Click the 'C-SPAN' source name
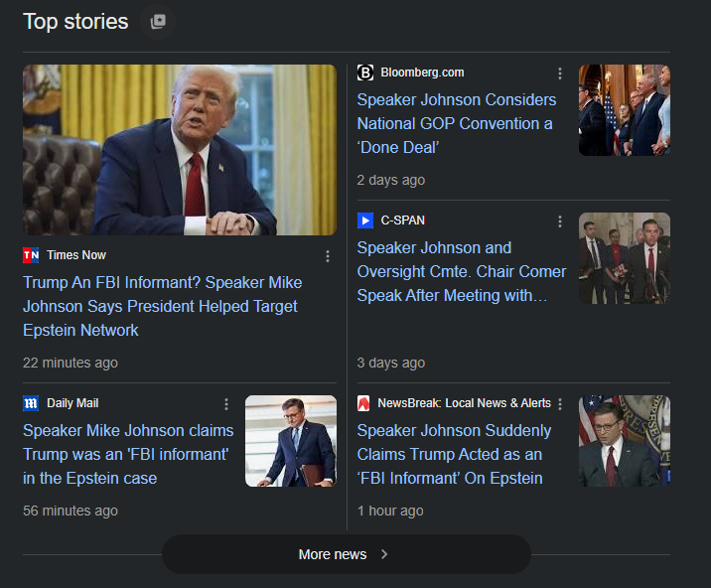The height and width of the screenshot is (588, 711). tap(402, 220)
